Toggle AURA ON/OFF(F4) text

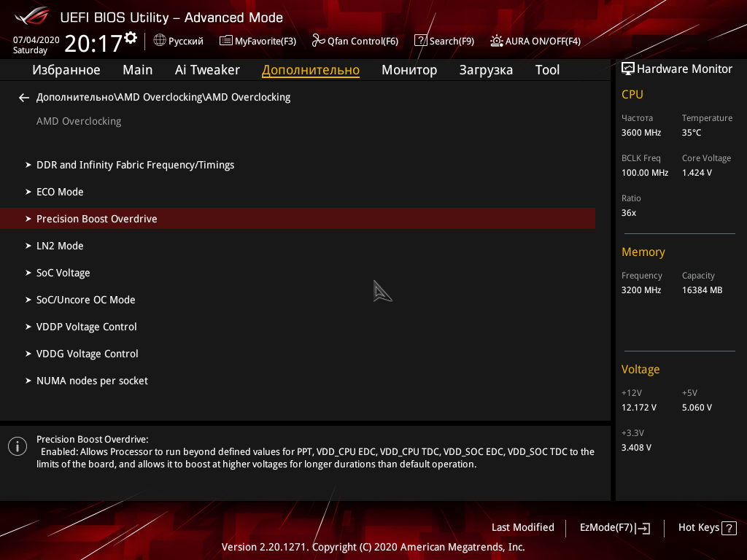click(543, 42)
